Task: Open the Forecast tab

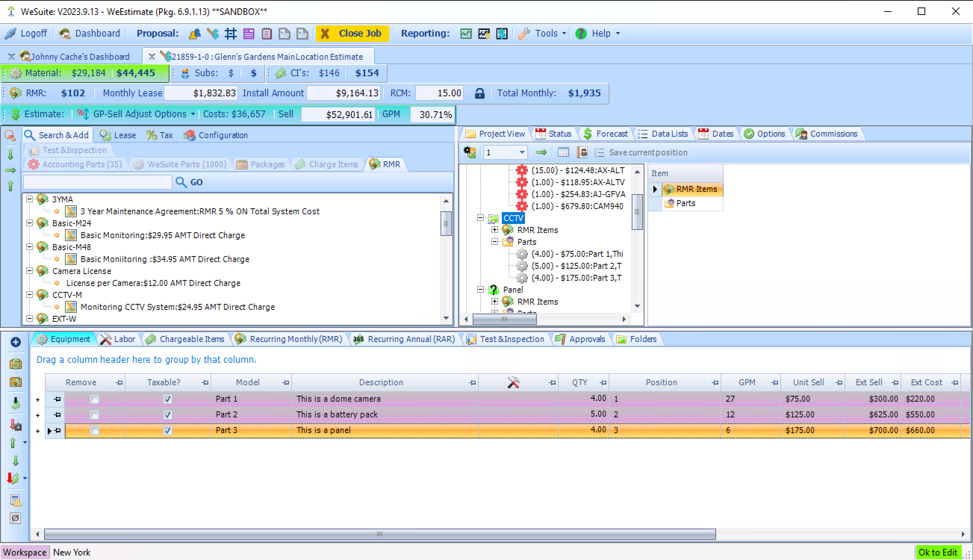Action: click(606, 134)
